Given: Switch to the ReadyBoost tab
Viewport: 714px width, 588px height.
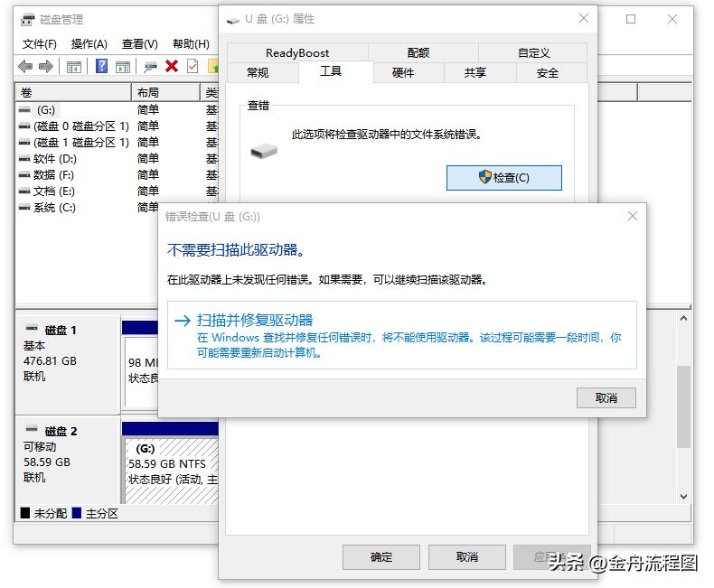Looking at the screenshot, I should point(297,52).
